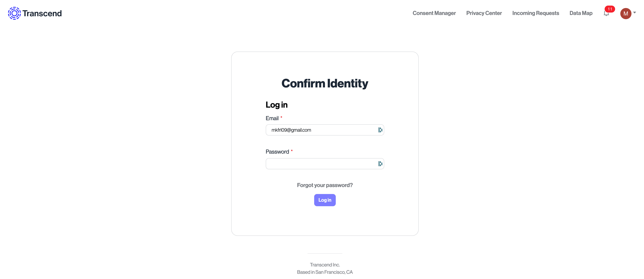Navigate to Data Map
Screen dimensions: 644x279
click(x=581, y=13)
